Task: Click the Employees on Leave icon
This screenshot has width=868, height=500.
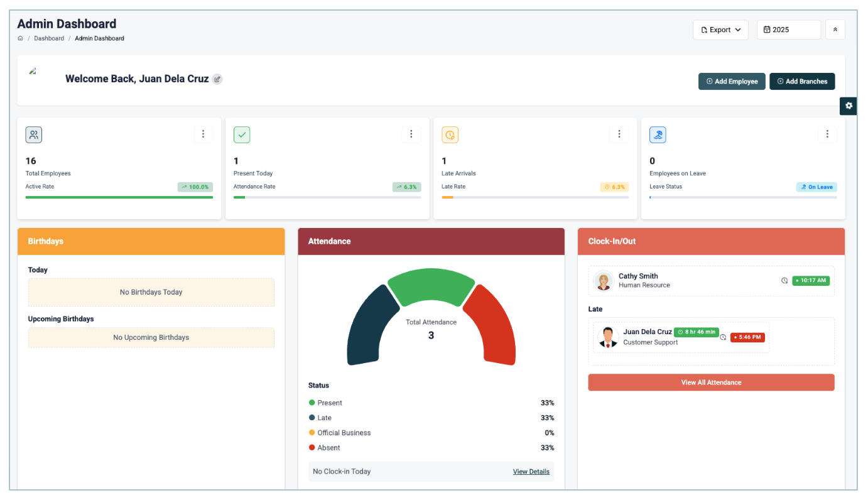Action: pyautogui.click(x=658, y=134)
